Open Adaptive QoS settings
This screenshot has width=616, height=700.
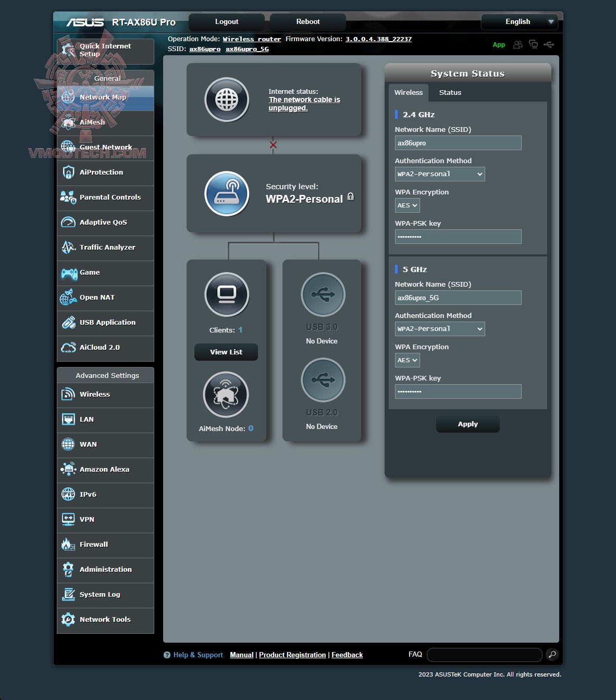click(105, 223)
